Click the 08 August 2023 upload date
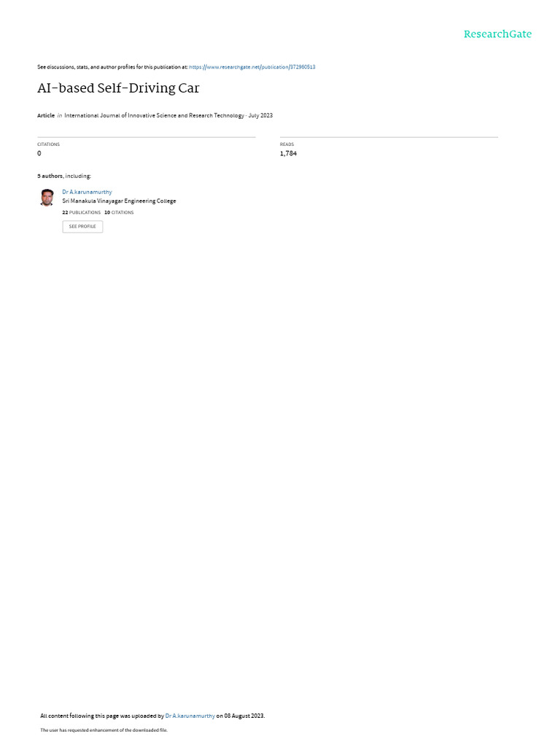Viewport: 560px width, 747px height. [244, 716]
